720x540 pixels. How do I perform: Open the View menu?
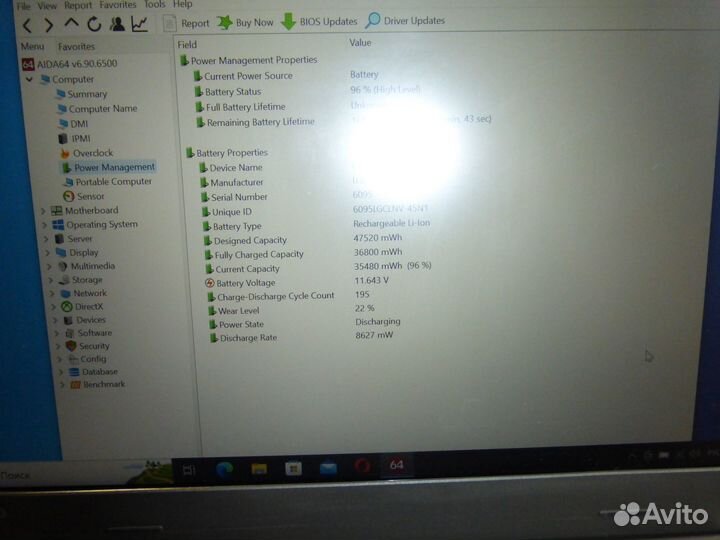point(47,6)
